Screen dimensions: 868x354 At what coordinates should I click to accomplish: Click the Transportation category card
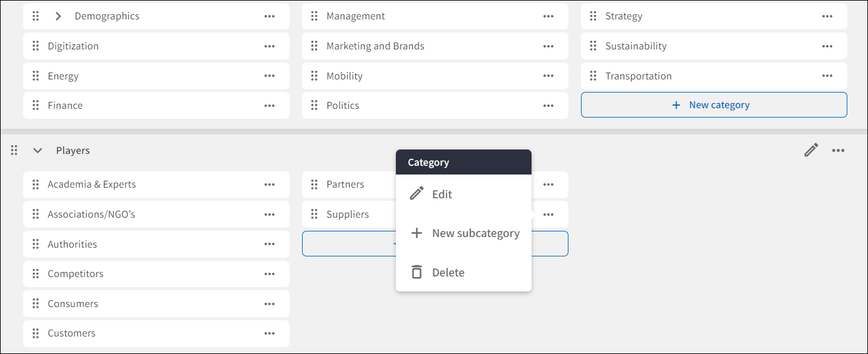pyautogui.click(x=688, y=76)
